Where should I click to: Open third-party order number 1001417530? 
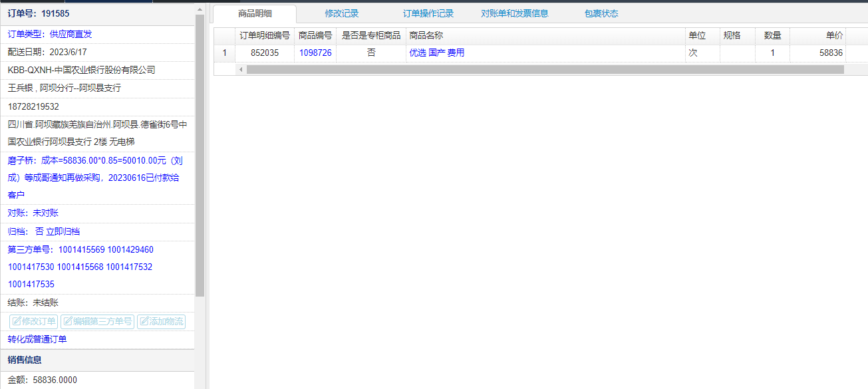(31, 267)
